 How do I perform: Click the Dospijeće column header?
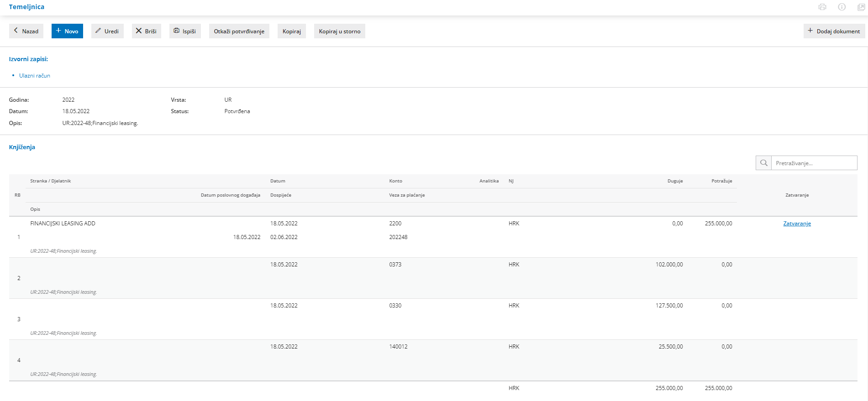[x=281, y=195]
